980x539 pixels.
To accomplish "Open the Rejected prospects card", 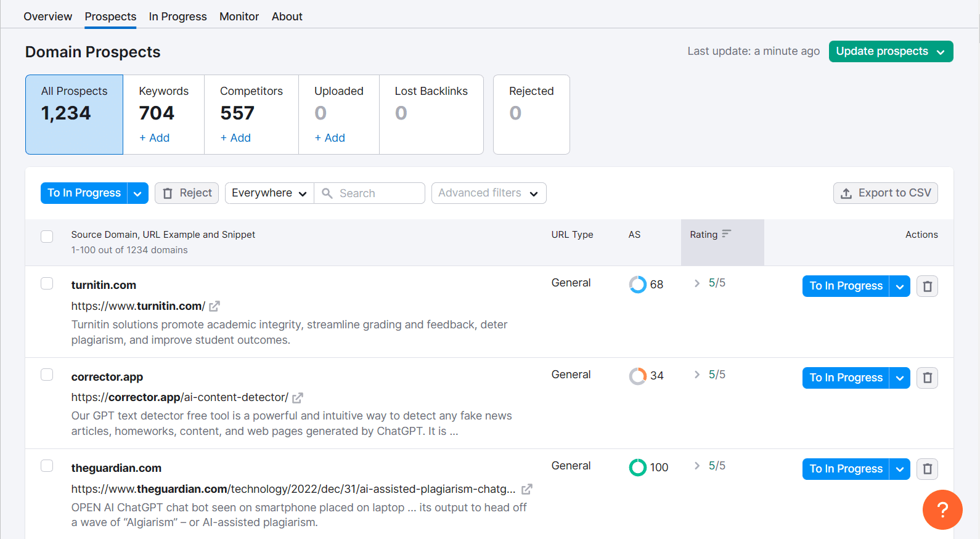I will pyautogui.click(x=531, y=115).
